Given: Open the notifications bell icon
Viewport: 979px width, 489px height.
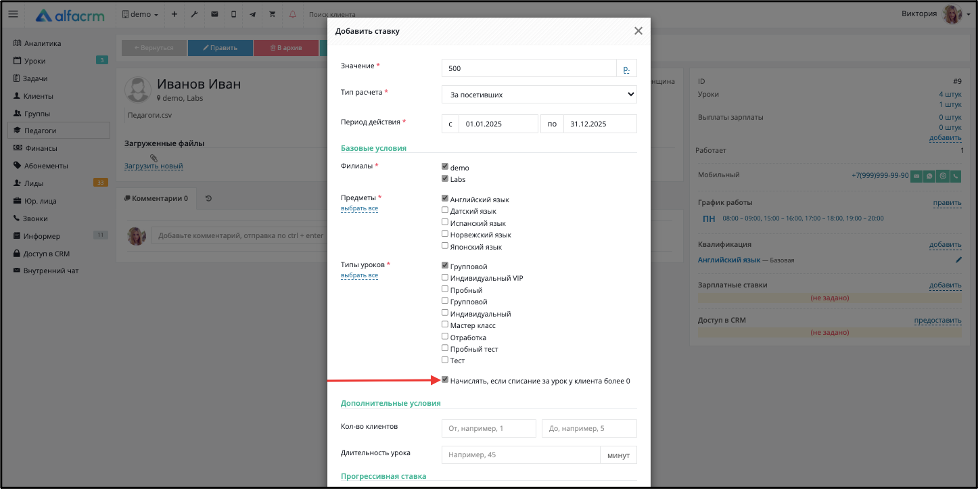Looking at the screenshot, I should 292,14.
